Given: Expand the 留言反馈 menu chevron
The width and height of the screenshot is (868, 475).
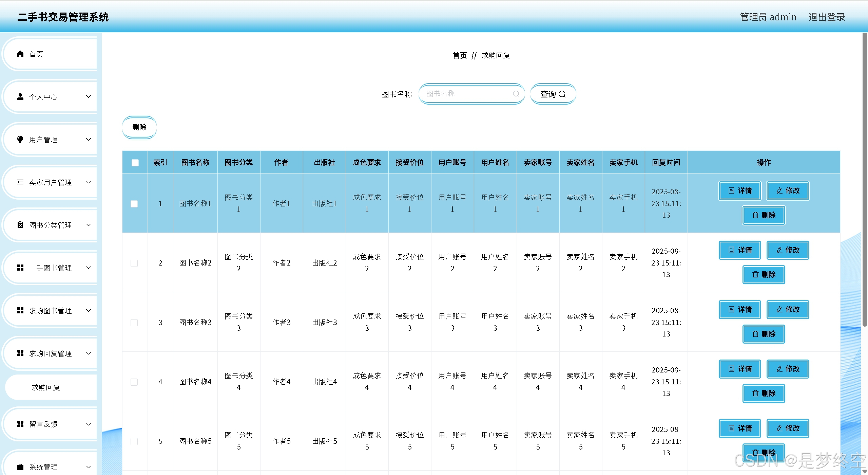Looking at the screenshot, I should [x=89, y=424].
